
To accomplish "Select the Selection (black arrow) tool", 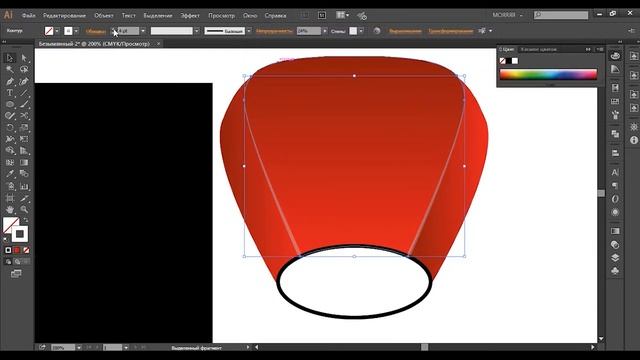I will (10, 58).
